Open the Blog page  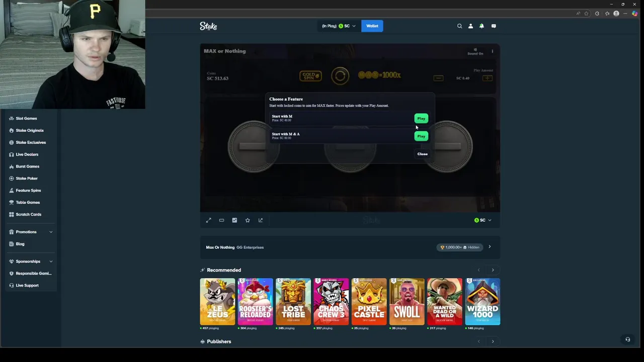point(20,244)
